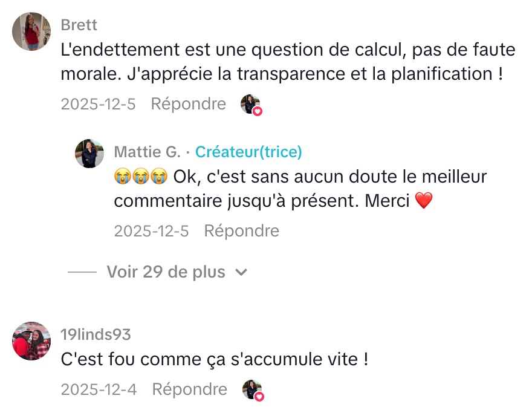Click the 2025-12-5 date on Brett's comment
Screen dimensions: 532x410
click(x=98, y=104)
